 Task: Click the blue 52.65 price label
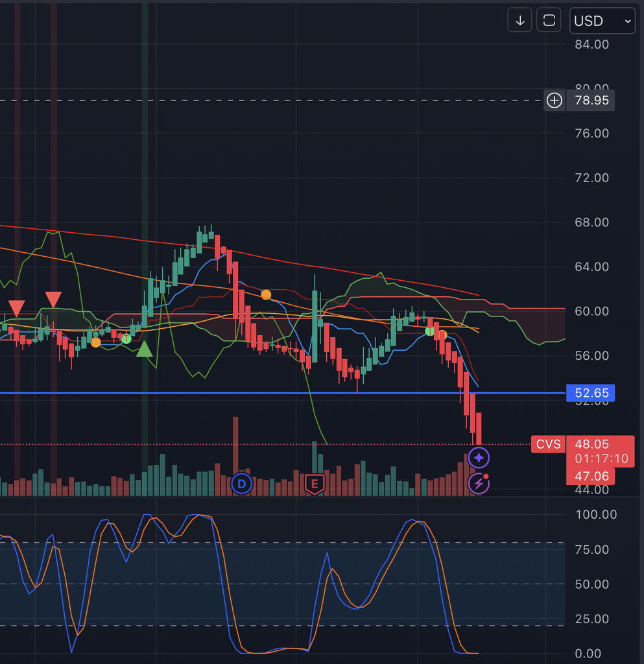pos(591,393)
